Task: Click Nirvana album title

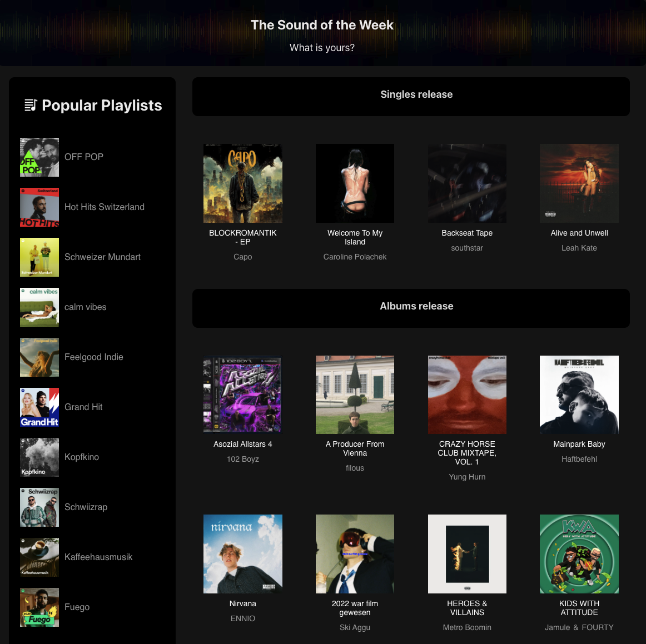Action: tap(242, 603)
